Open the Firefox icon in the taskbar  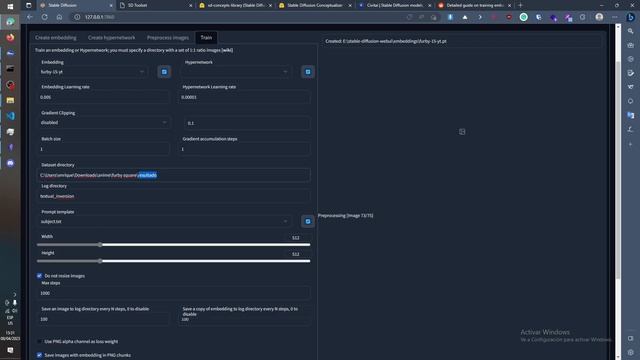(x=10, y=38)
